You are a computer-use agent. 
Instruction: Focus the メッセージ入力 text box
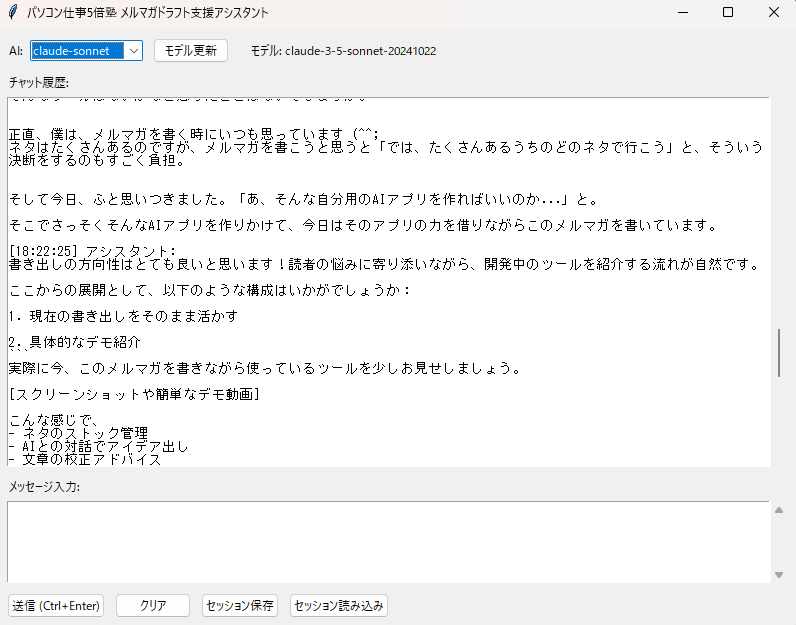[388, 542]
